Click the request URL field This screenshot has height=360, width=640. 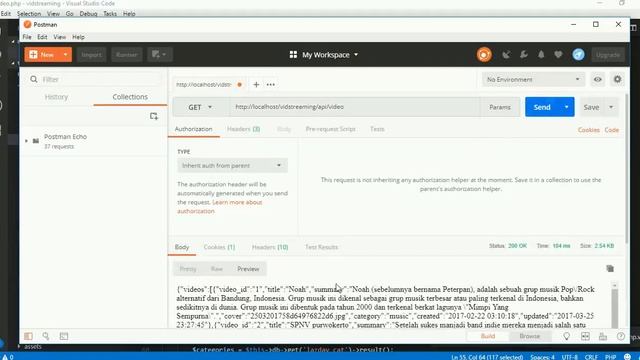[355, 107]
